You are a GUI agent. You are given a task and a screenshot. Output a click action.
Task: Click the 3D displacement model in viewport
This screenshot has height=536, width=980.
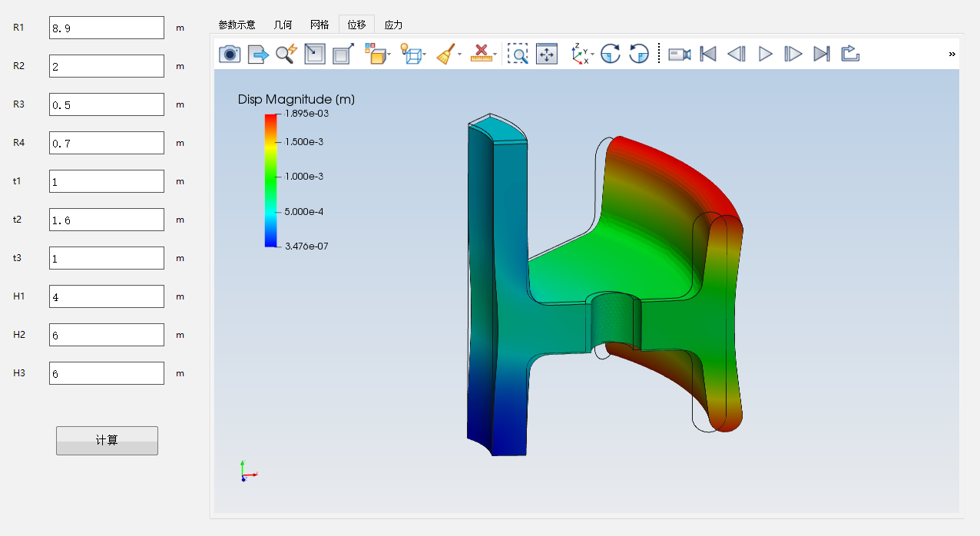tap(605, 284)
